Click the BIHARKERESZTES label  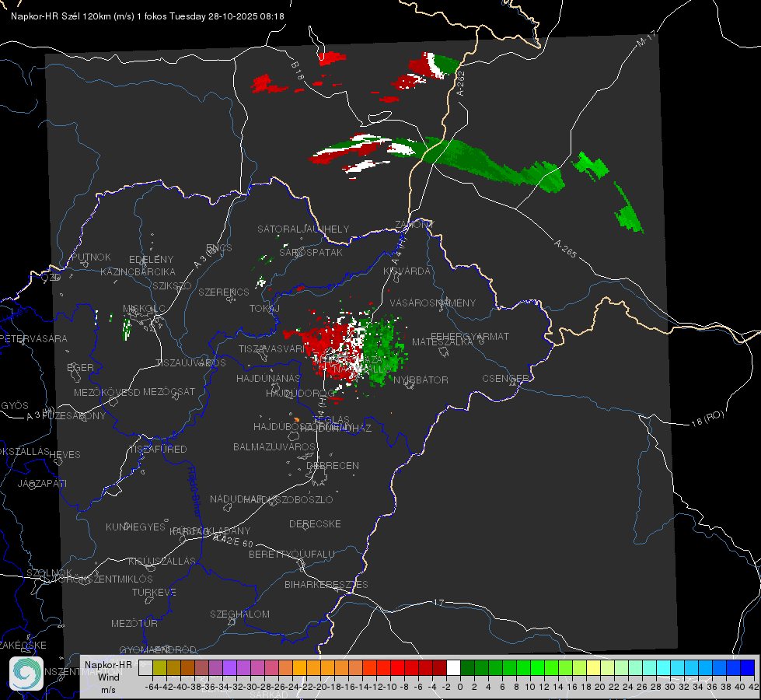[x=326, y=584]
